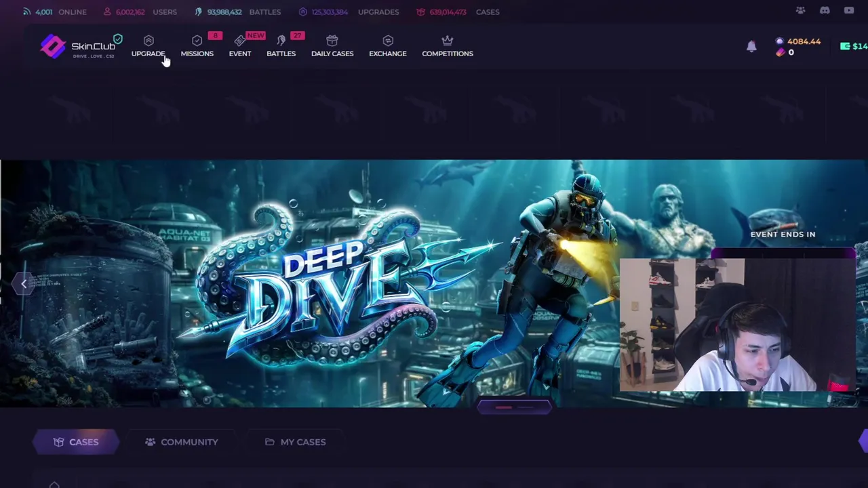Image resolution: width=868 pixels, height=488 pixels.
Task: Click the 27 badge on Battles
Action: 297,36
